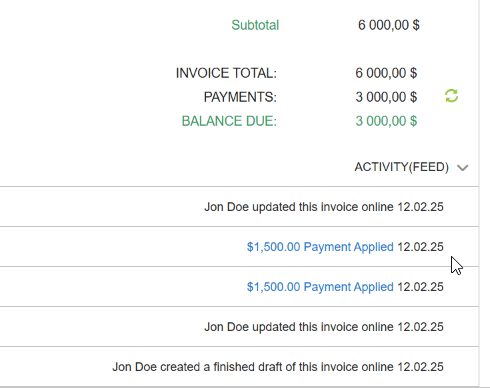This screenshot has width=490, height=388.
Task: Click the INVOICE TOTAL label
Action: (x=226, y=73)
